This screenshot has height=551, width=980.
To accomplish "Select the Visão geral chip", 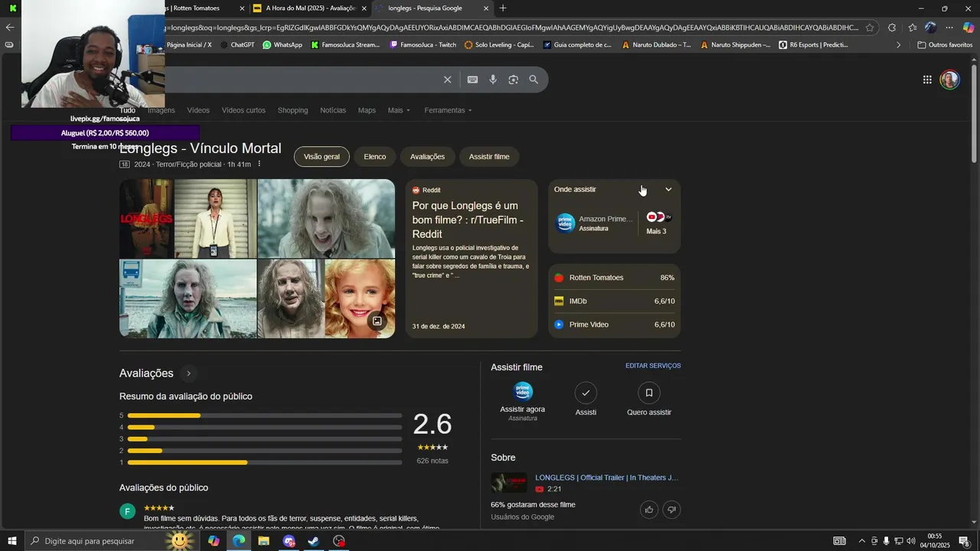I will coord(322,157).
